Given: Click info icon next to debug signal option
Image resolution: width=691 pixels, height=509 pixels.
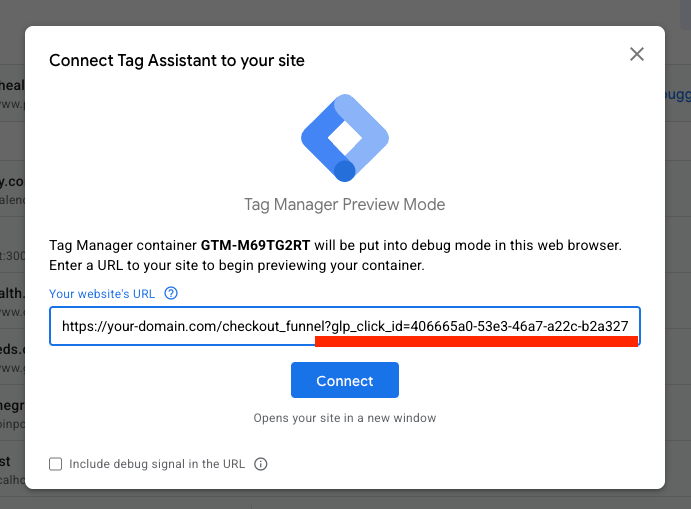Looking at the screenshot, I should click(x=261, y=464).
